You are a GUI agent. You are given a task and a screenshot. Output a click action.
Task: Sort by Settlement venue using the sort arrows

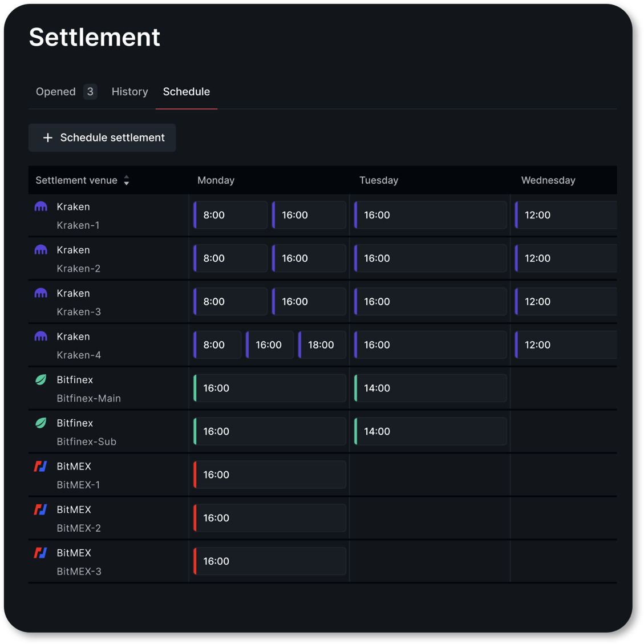pos(127,180)
